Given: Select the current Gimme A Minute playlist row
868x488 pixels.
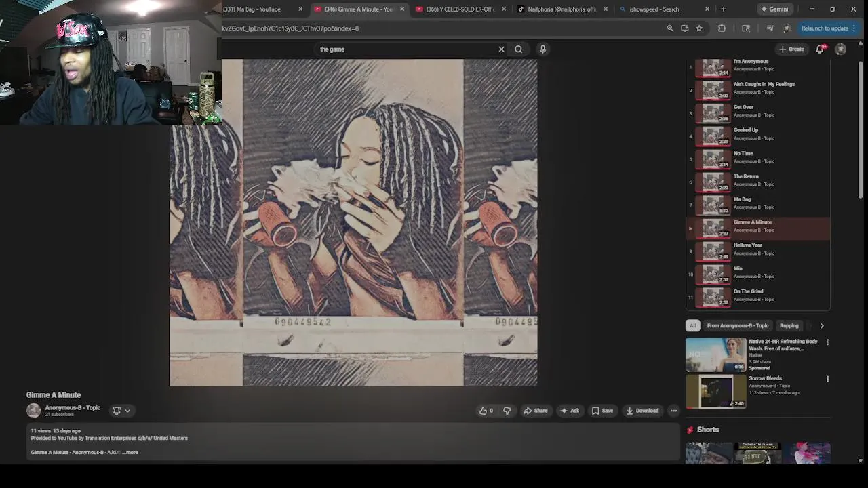Looking at the screenshot, I should [x=758, y=228].
